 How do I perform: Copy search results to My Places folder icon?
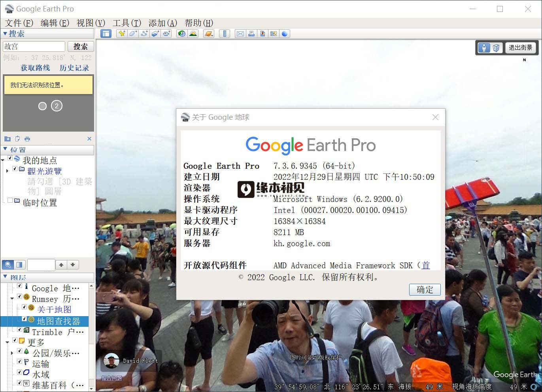tap(7, 139)
